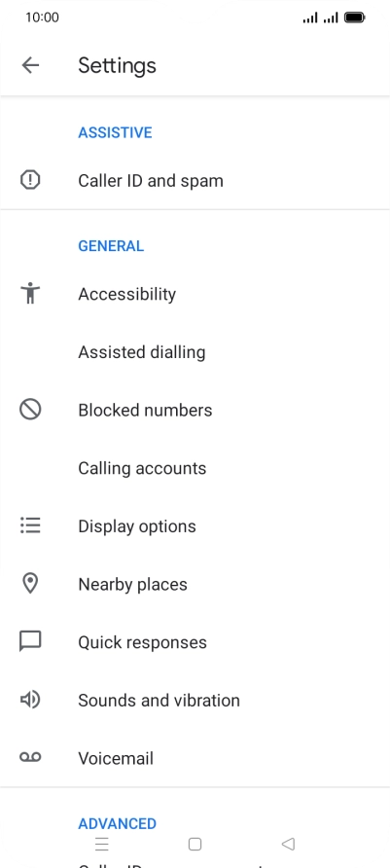The width and height of the screenshot is (390, 868).
Task: Tap the Caller ID spam warning icon
Action: [30, 180]
